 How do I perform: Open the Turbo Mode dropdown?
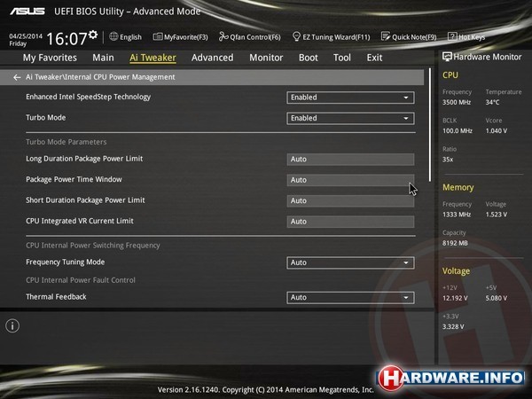click(350, 118)
